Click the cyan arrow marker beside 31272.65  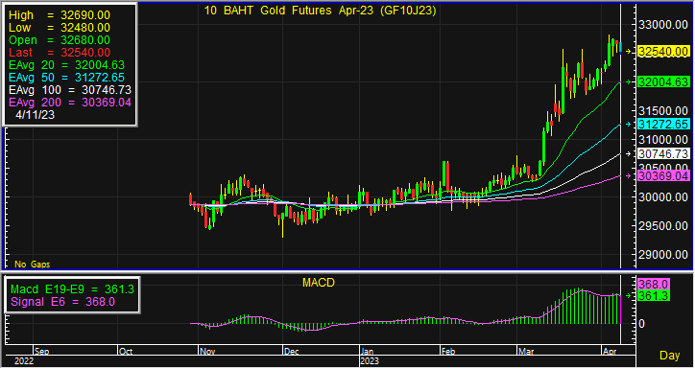click(x=628, y=124)
